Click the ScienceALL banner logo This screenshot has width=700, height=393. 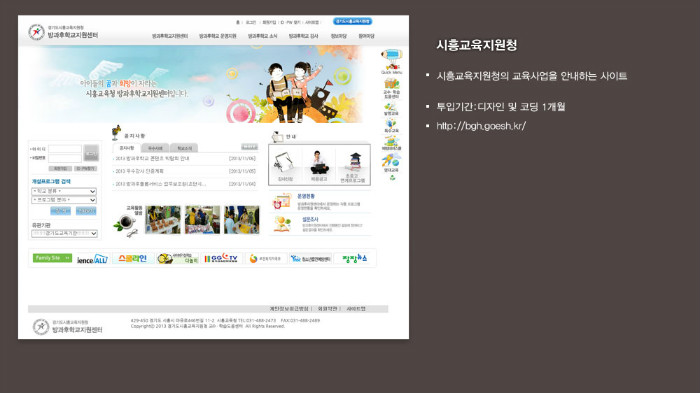pyautogui.click(x=92, y=259)
